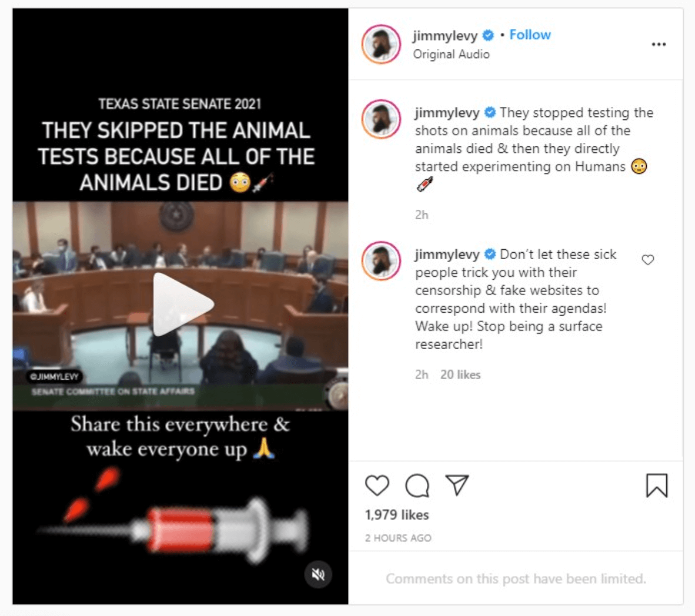Share the post with paper plane icon
The image size is (695, 616).
(x=456, y=485)
